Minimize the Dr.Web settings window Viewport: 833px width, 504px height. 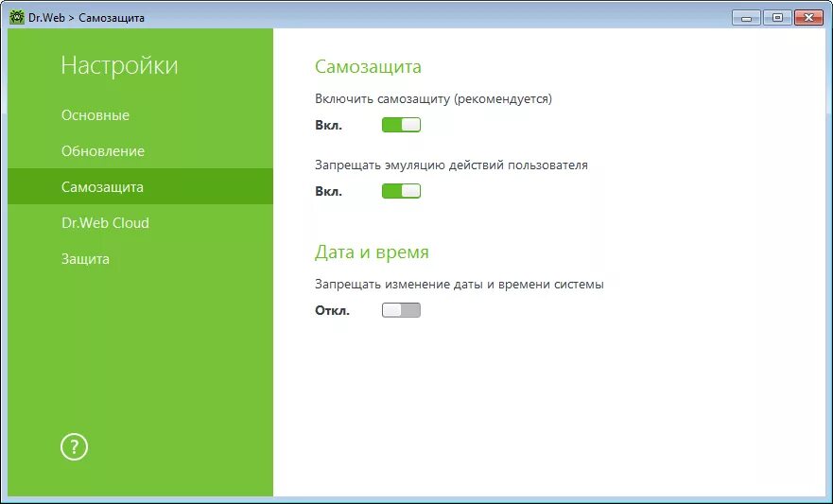[x=746, y=18]
